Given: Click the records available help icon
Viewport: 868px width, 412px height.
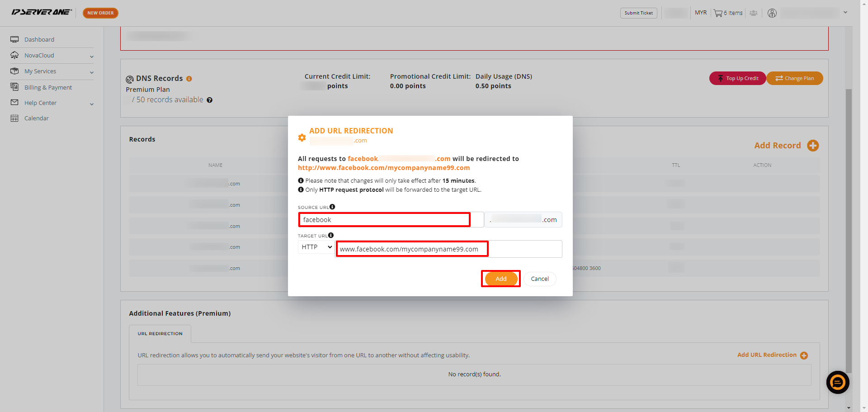Looking at the screenshot, I should [209, 100].
